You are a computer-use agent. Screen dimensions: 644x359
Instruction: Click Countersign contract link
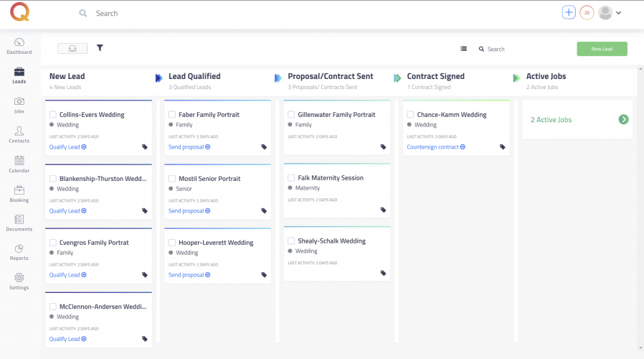point(435,147)
